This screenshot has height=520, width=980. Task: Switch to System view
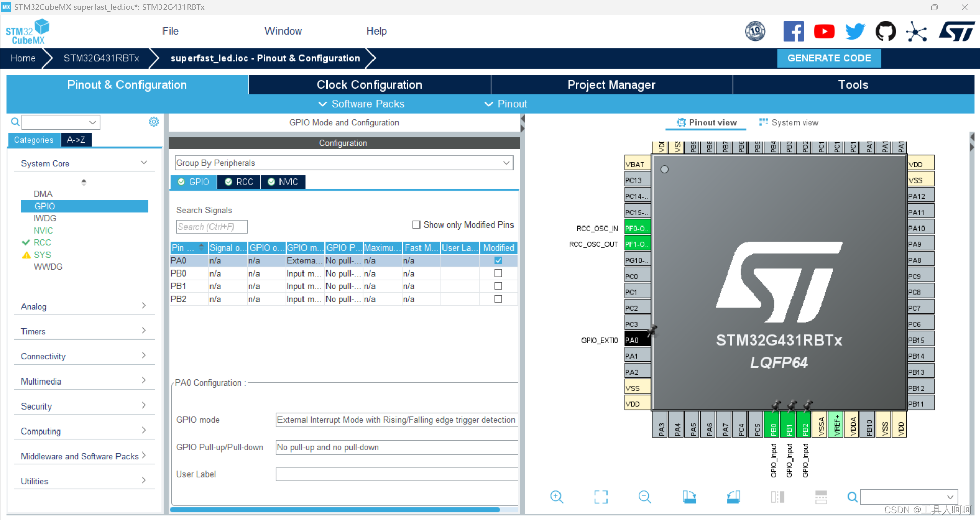(788, 122)
